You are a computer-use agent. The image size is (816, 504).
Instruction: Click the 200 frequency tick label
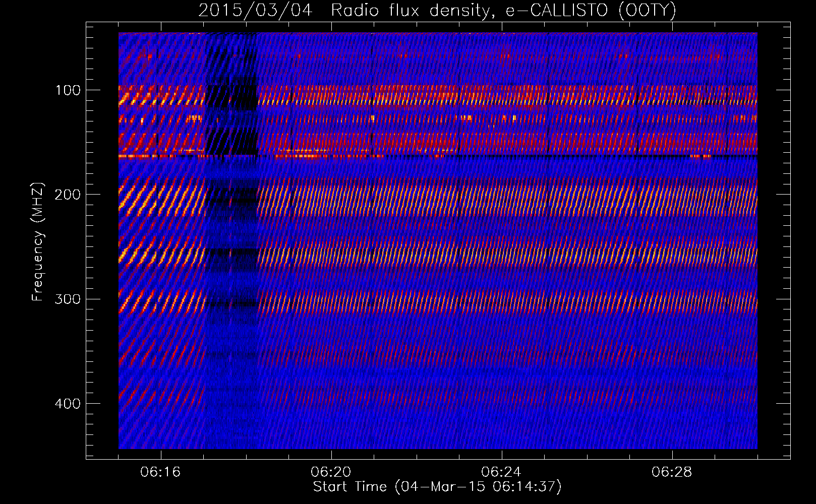[68, 195]
